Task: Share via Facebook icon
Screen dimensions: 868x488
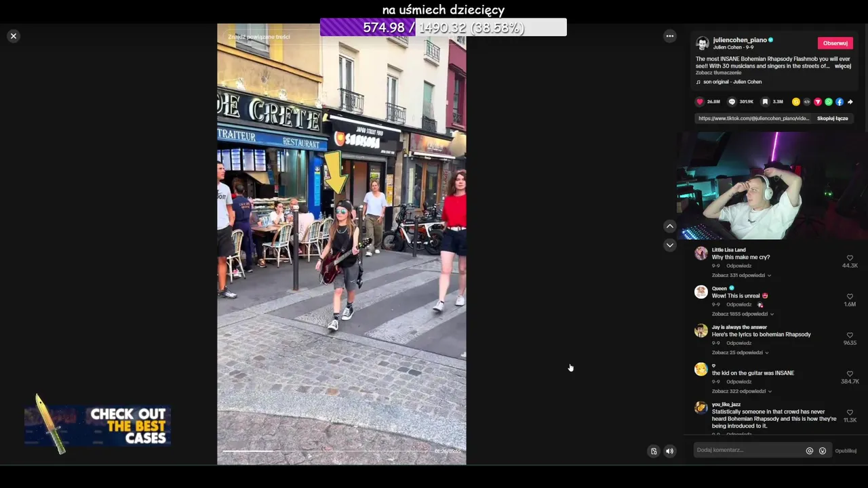Action: (x=840, y=102)
